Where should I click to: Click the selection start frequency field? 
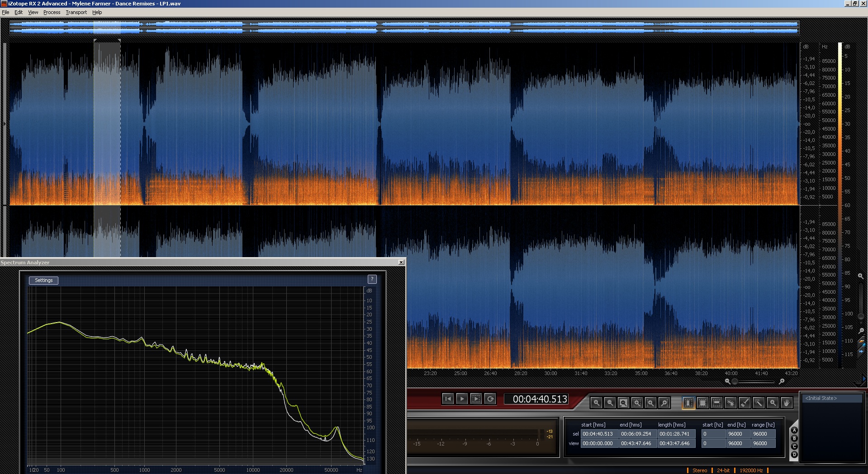[x=713, y=434]
